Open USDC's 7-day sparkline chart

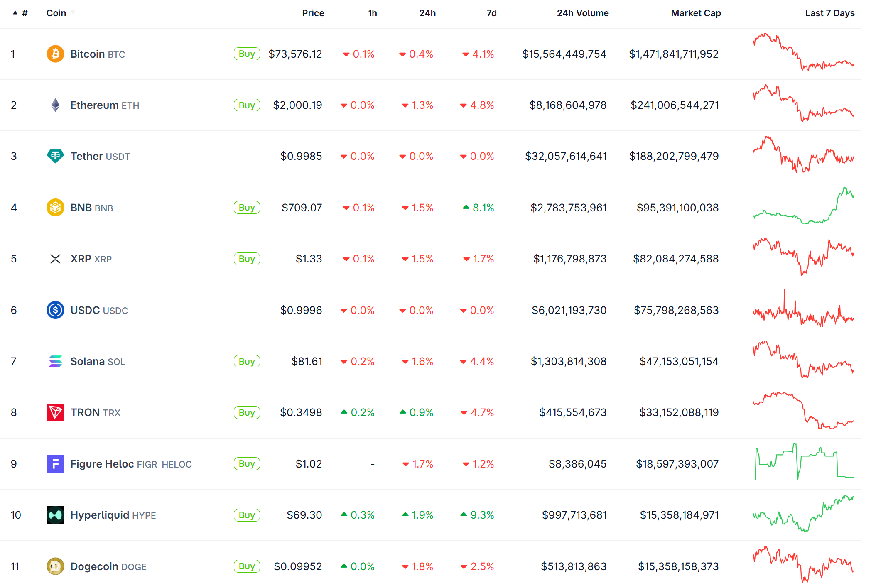[x=803, y=308]
